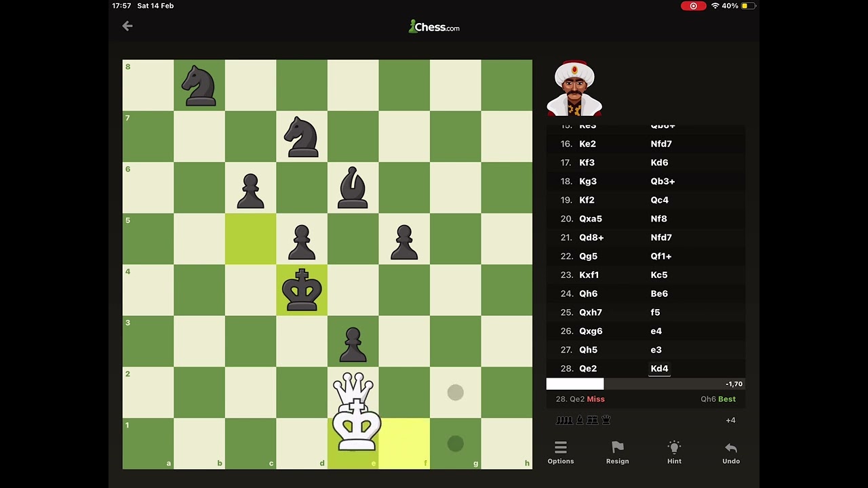
Task: Move to the g2 square dot
Action: click(x=456, y=392)
